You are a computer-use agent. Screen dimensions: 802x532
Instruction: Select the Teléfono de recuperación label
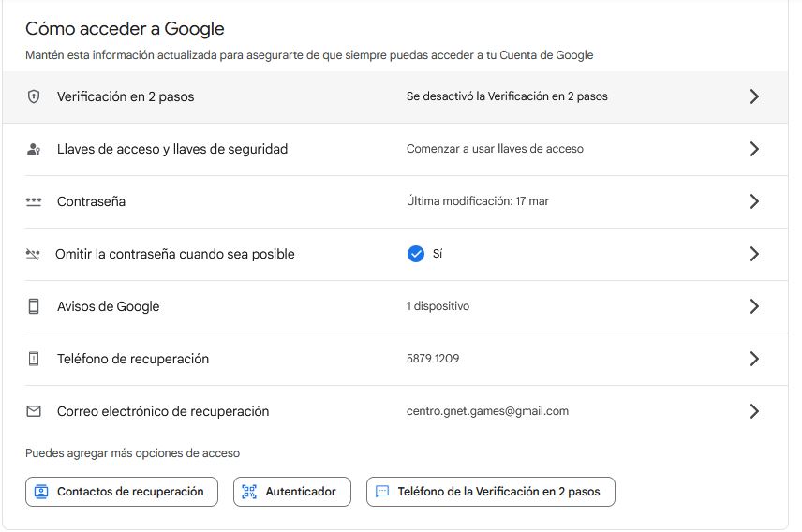(x=133, y=359)
